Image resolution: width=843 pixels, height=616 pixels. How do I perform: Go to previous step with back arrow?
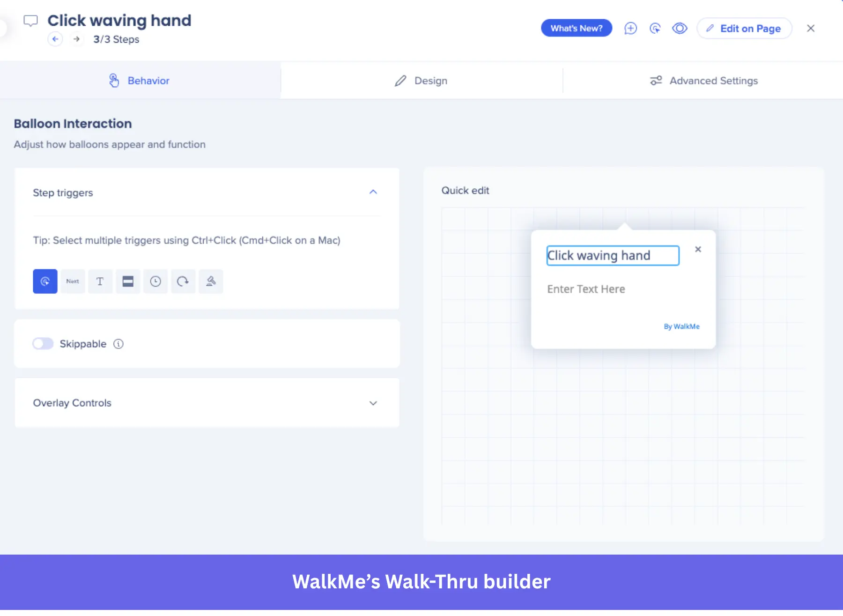tap(55, 39)
